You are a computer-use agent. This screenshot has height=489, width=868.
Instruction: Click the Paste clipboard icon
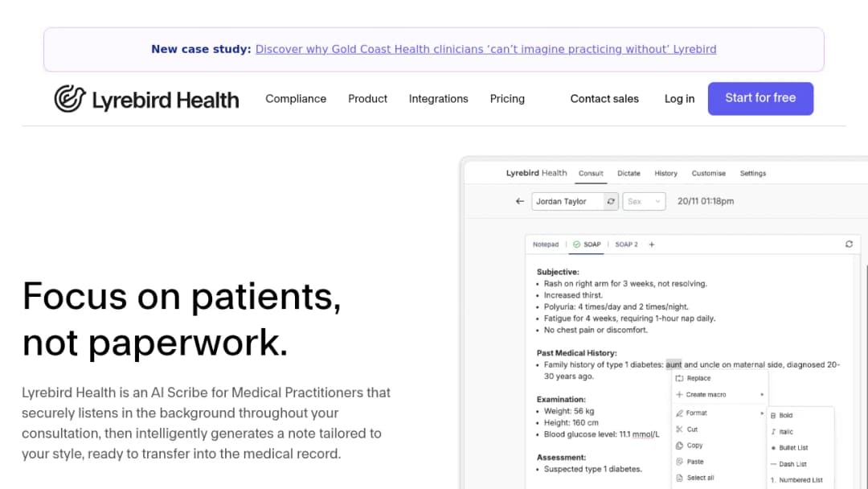pos(679,462)
